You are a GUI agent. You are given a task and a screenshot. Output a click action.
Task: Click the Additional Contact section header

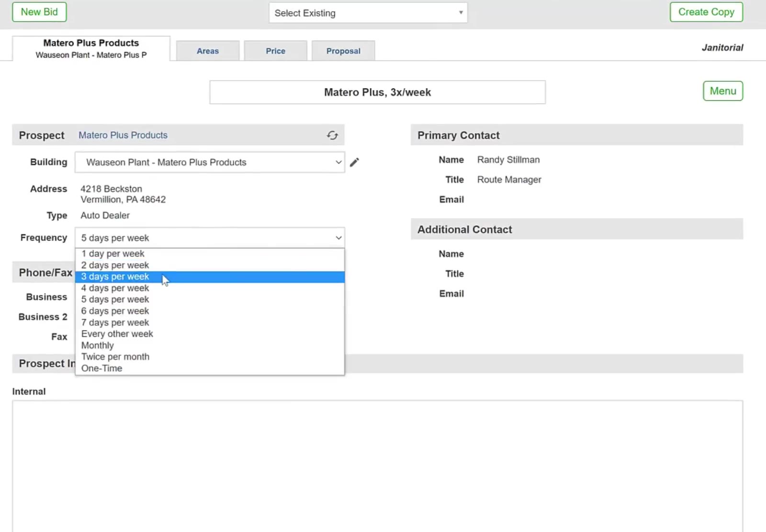point(577,229)
